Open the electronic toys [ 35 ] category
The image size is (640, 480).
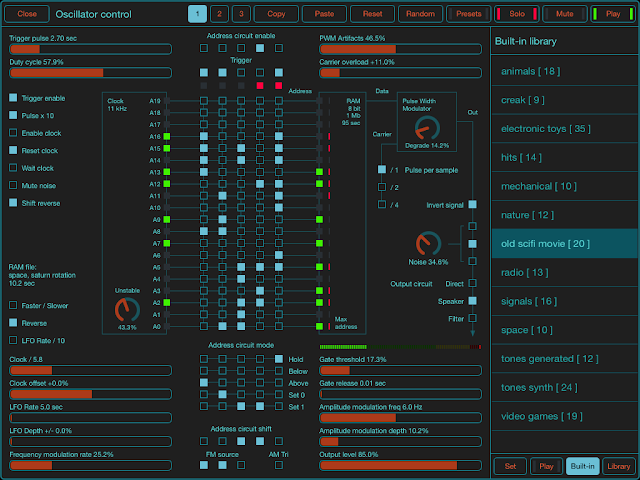click(x=565, y=129)
